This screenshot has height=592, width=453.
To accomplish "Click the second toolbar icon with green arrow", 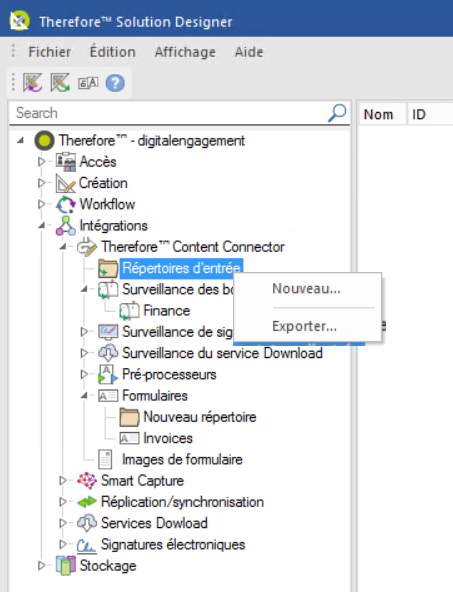I will pos(60,83).
